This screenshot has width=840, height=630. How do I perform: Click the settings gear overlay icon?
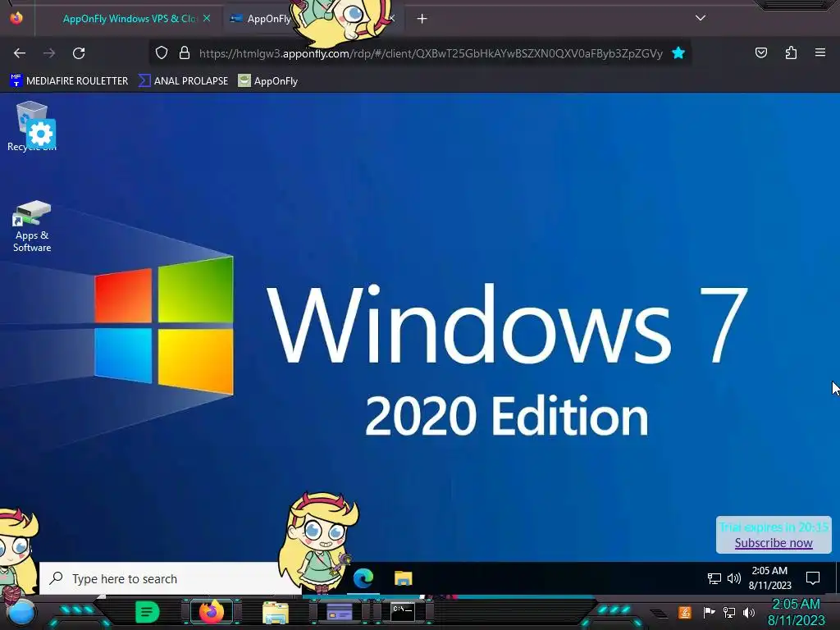pos(41,134)
